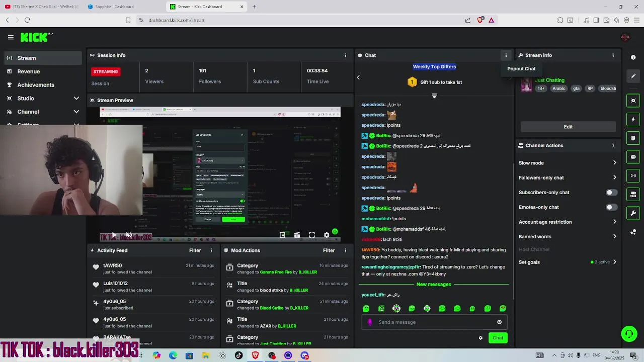644x362 pixels.
Task: Click the info icon in right rail
Action: point(633,57)
